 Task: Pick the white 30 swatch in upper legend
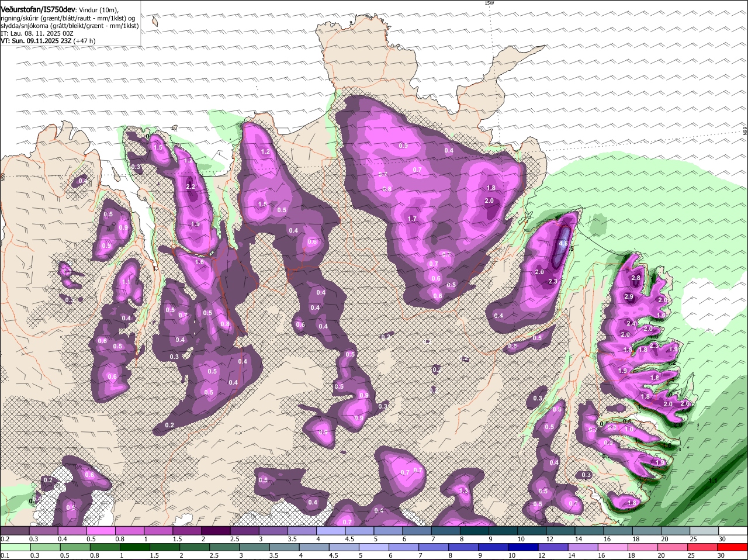pos(733,531)
